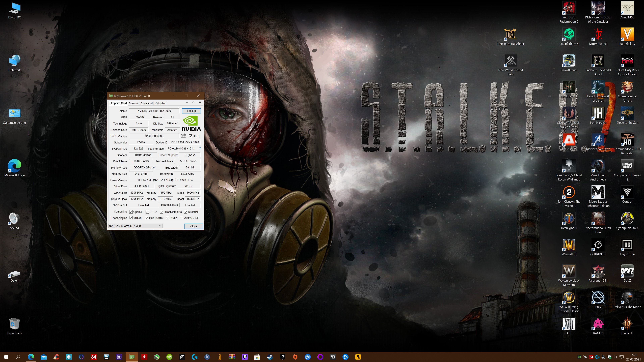Viewport: 644px width, 362px height.
Task: Open Twitch from the taskbar
Action: [245, 357]
